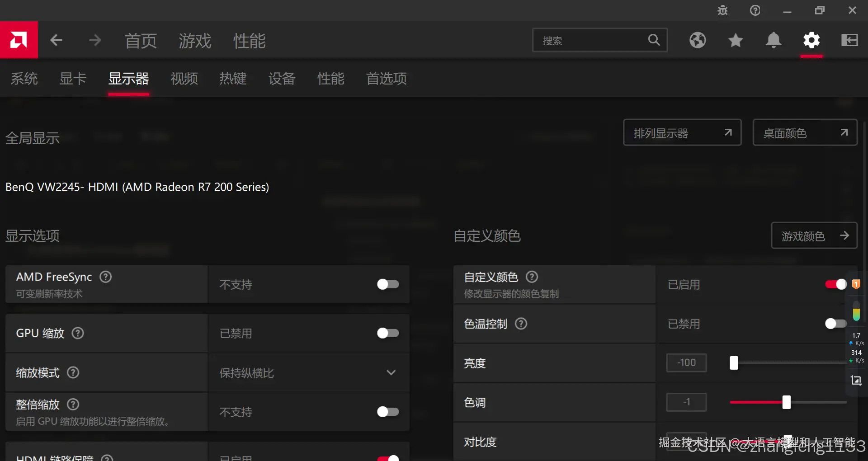Viewport: 868px width, 461px height.
Task: Click the 色调 value box -1
Action: (686, 402)
